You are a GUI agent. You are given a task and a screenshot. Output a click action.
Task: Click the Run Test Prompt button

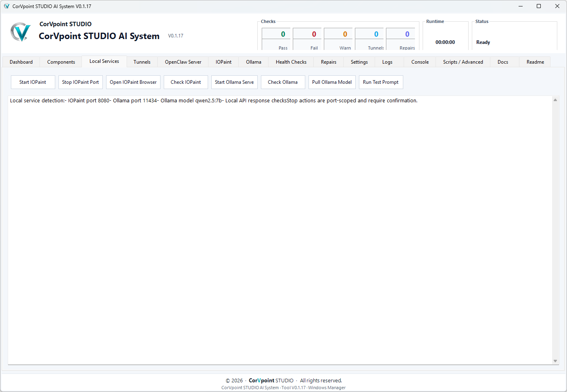pos(381,82)
